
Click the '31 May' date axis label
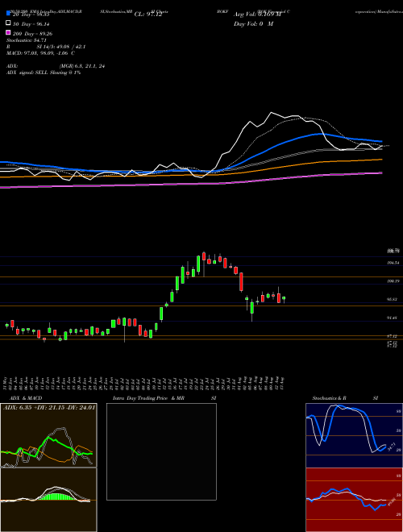point(6,383)
